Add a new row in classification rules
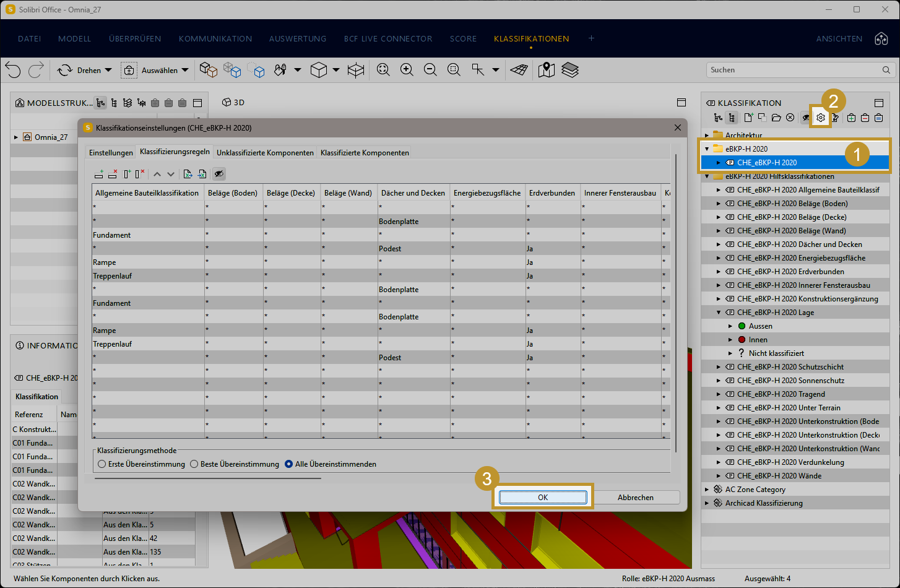The width and height of the screenshot is (900, 588). click(99, 174)
